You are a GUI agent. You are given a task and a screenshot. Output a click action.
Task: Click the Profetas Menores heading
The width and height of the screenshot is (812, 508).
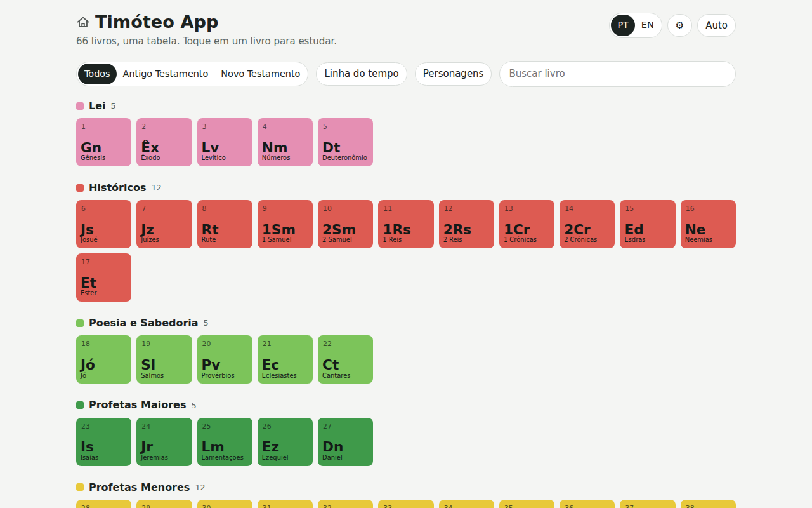(x=139, y=487)
